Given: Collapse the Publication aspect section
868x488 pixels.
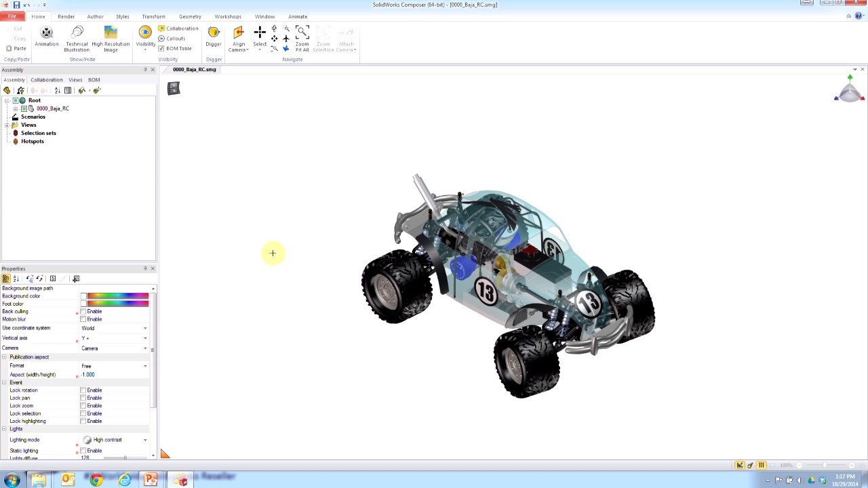Looking at the screenshot, I should point(4,357).
